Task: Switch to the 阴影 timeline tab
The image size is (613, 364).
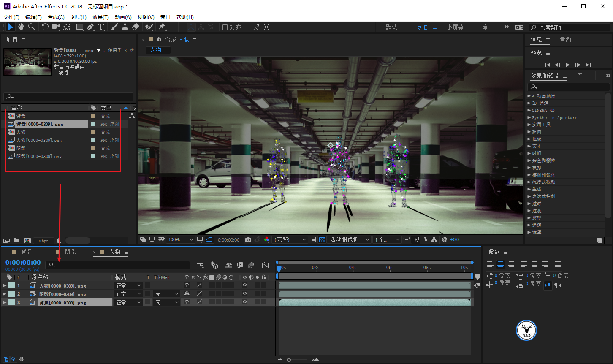Action: point(71,252)
